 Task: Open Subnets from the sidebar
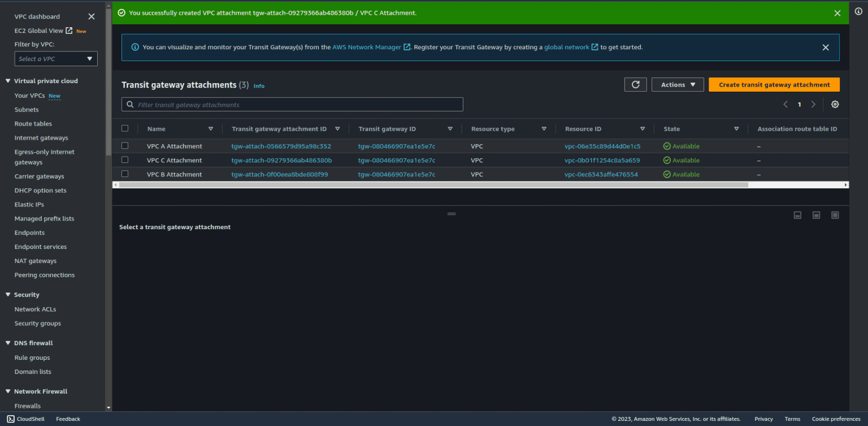(x=27, y=110)
